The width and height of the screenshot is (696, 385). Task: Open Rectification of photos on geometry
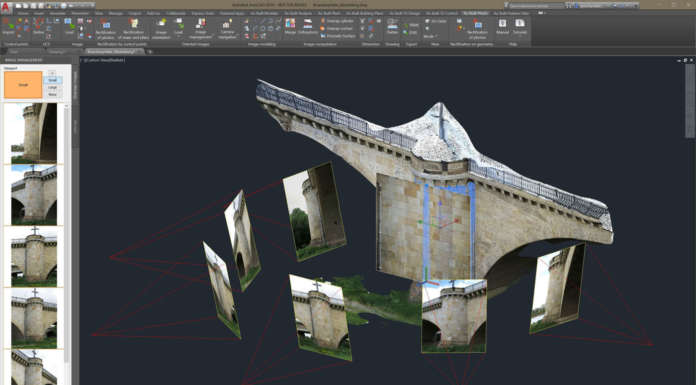coord(477,28)
